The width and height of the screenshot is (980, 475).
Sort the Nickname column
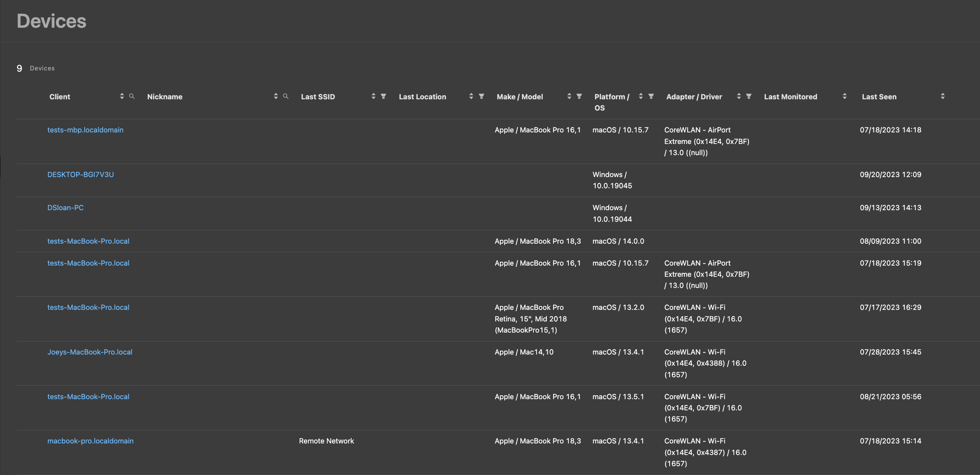[275, 97]
